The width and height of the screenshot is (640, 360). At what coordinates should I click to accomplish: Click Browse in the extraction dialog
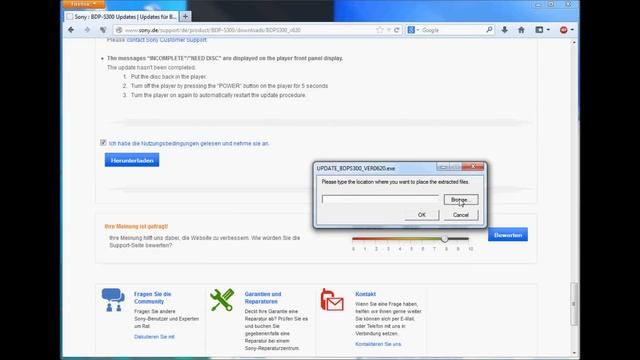point(461,200)
